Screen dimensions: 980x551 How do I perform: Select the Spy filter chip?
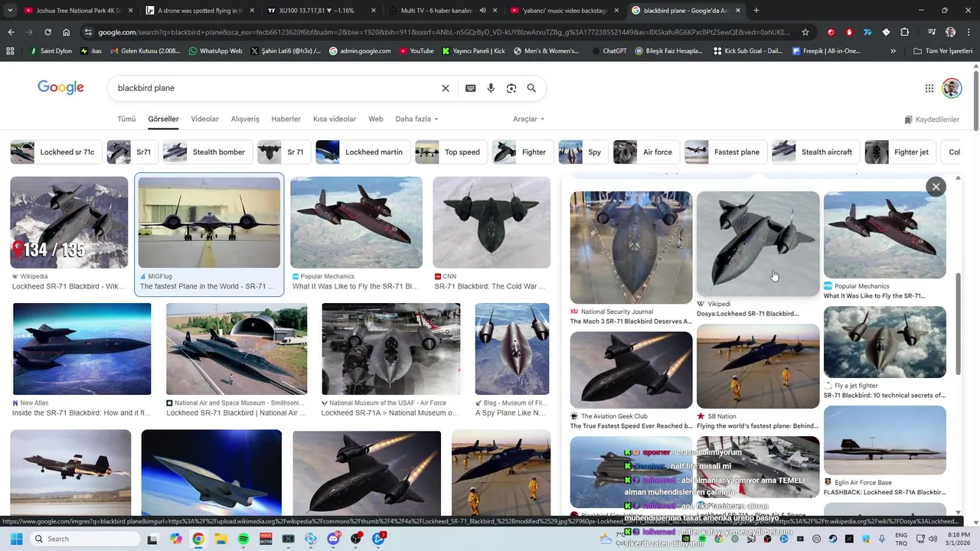click(x=583, y=152)
